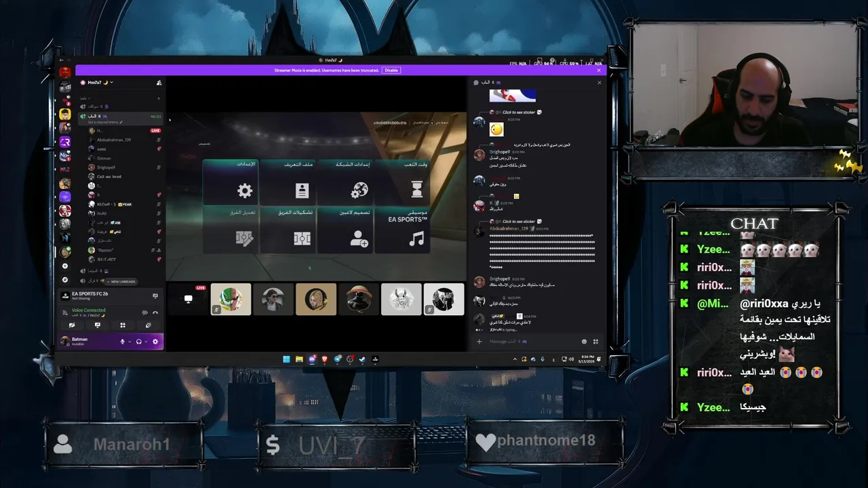Screen dimensions: 868x488
Task: Share your screen from voice panel
Action: click(x=97, y=325)
